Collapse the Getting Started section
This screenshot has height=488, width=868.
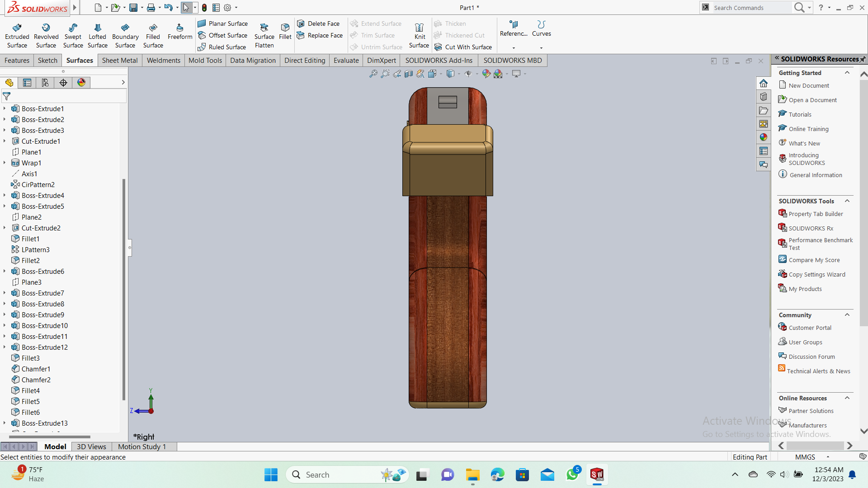click(847, 73)
